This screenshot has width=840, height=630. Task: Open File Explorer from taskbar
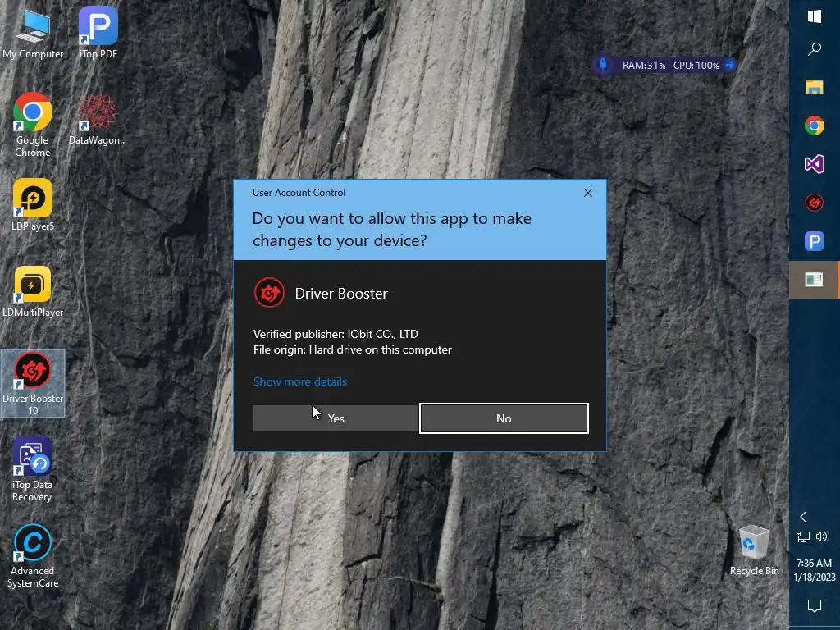pos(815,87)
